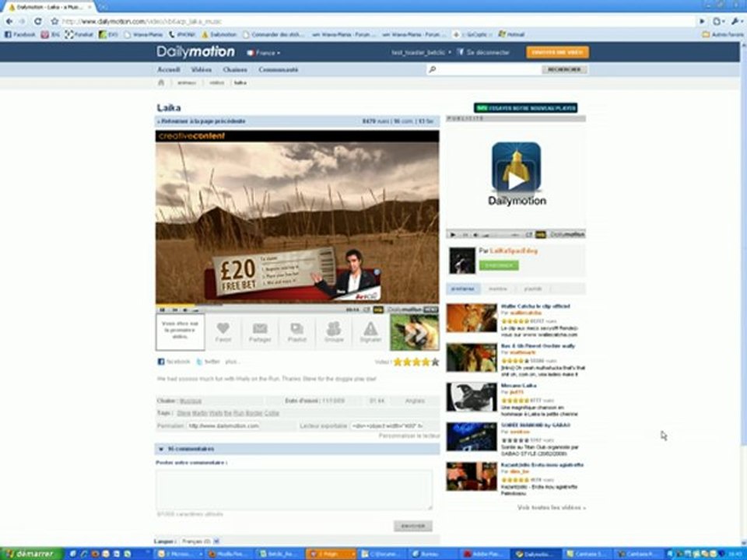Click the main video volume icon
The image size is (747, 560).
(185, 310)
